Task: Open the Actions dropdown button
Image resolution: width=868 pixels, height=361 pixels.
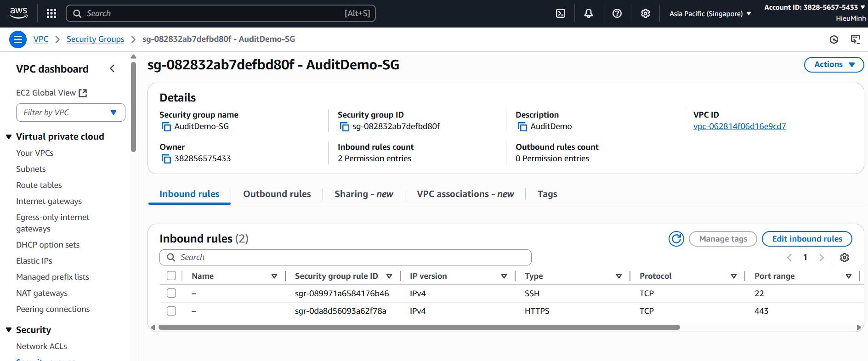Action: pyautogui.click(x=834, y=65)
